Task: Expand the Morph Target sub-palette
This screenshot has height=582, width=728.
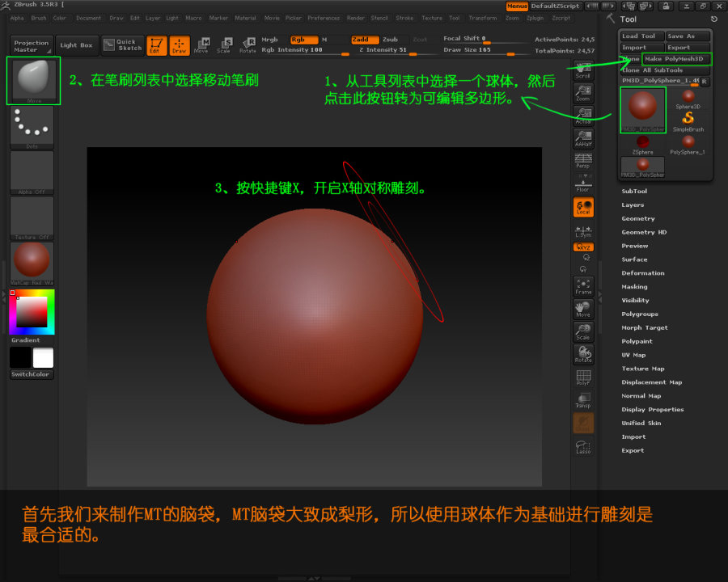Action: (x=645, y=327)
